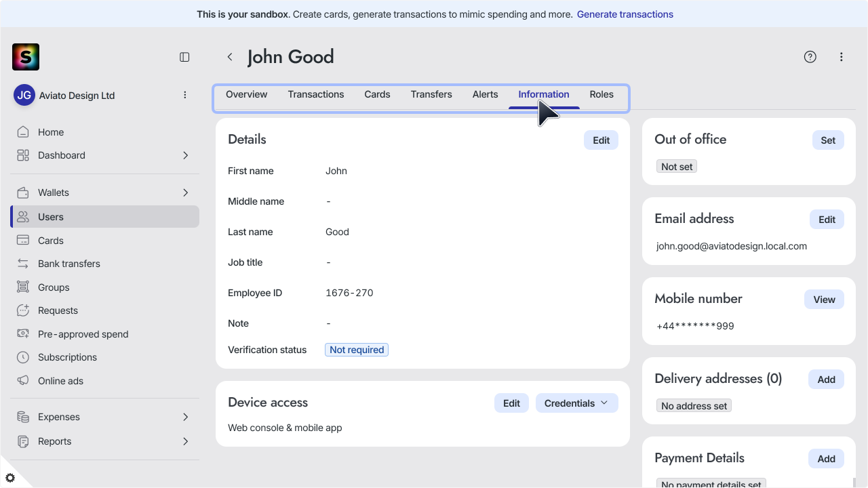Expand the Dashboard submenu chevron

coord(186,155)
